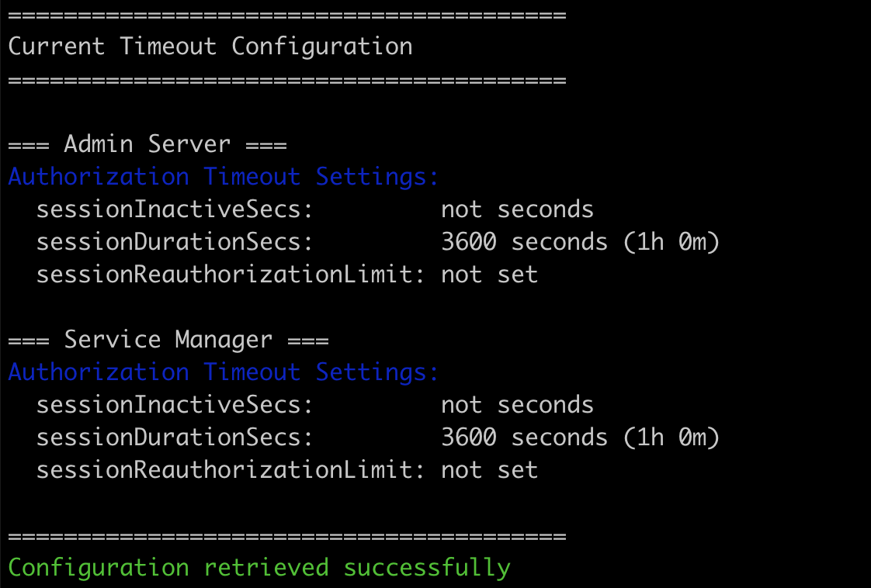
Task: Click the separator line above the success message
Action: pyautogui.click(x=287, y=536)
